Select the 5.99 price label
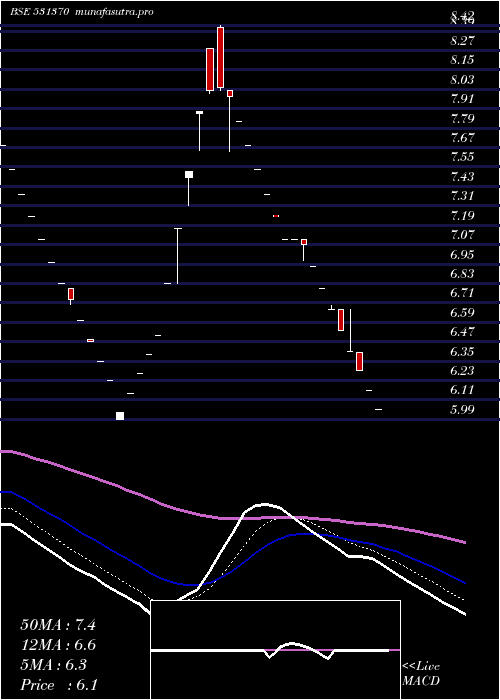The width and height of the screenshot is (500, 700). [462, 410]
